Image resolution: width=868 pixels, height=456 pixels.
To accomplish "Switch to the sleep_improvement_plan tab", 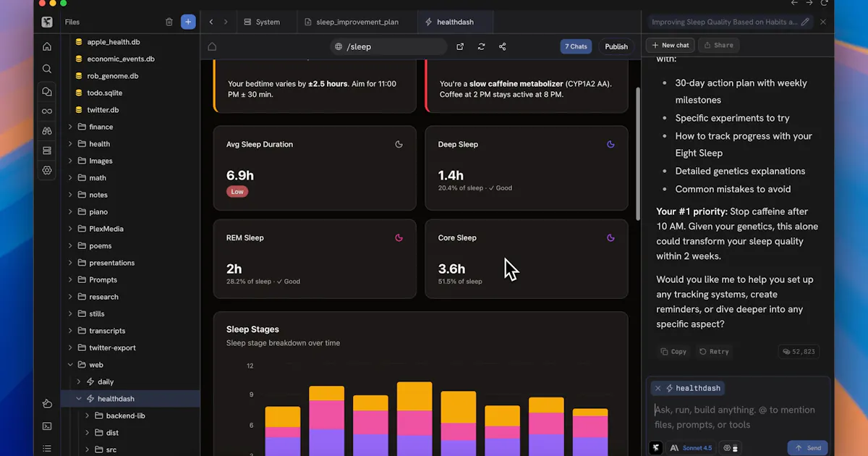I will (357, 22).
